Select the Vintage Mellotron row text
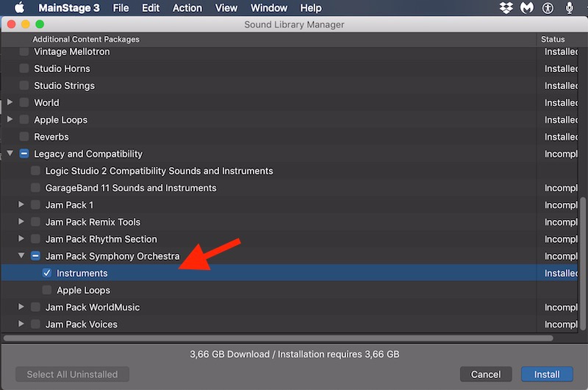Image resolution: width=588 pixels, height=390 pixels. pos(72,52)
